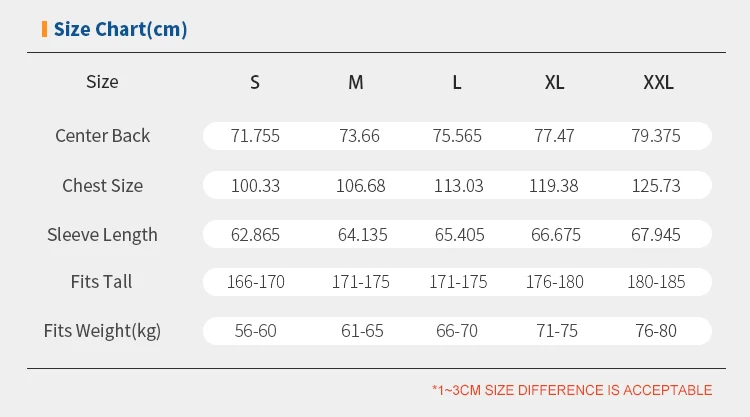750x417 pixels.
Task: Select the L size column header
Action: tap(457, 83)
